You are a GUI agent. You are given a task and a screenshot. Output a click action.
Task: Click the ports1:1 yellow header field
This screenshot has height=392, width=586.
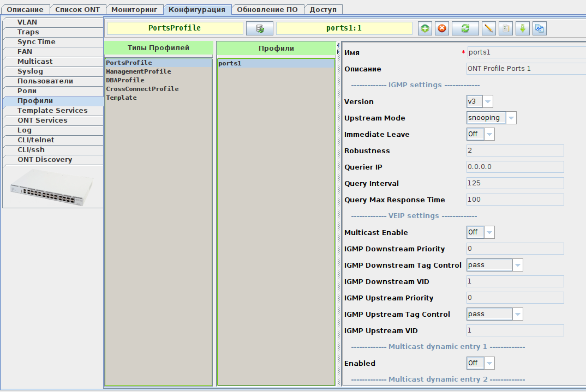coord(344,28)
